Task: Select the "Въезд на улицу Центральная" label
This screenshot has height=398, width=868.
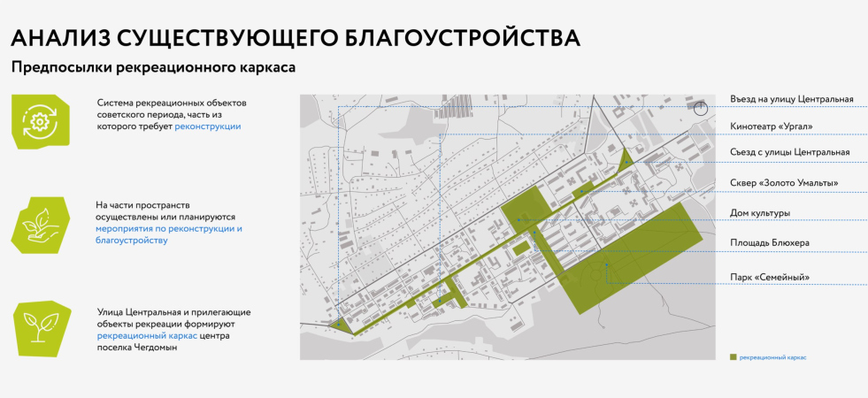Action: click(x=791, y=99)
